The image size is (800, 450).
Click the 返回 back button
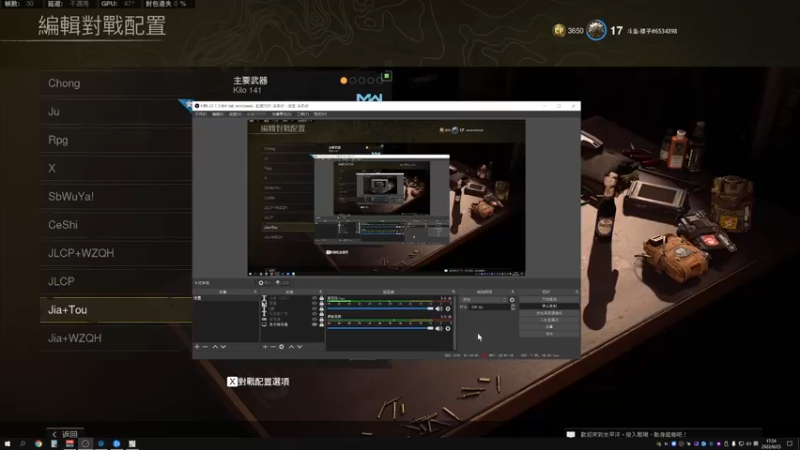pos(65,434)
